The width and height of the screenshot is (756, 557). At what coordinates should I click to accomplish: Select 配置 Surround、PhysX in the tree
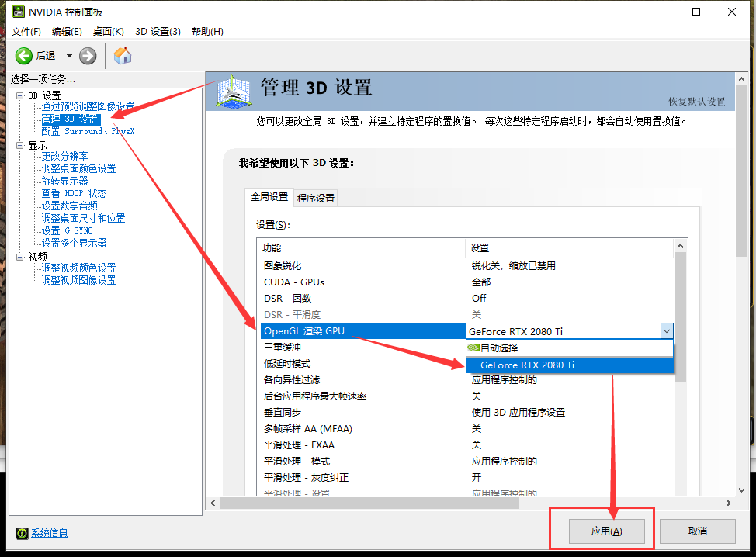88,131
